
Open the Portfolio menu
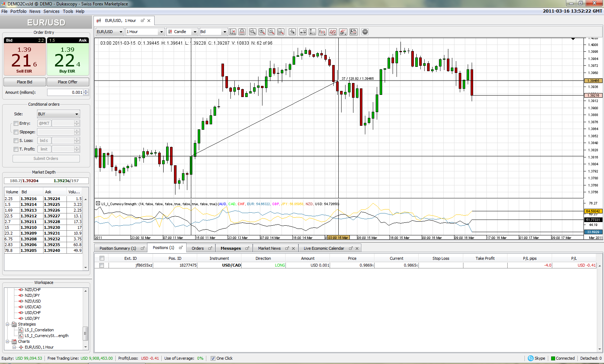(x=18, y=11)
